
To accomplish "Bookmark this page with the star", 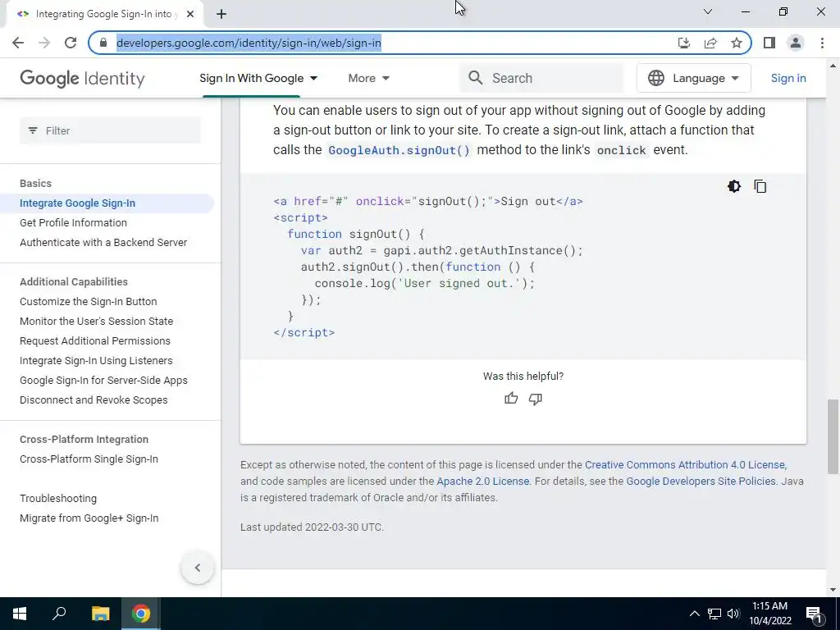I will coord(737,43).
